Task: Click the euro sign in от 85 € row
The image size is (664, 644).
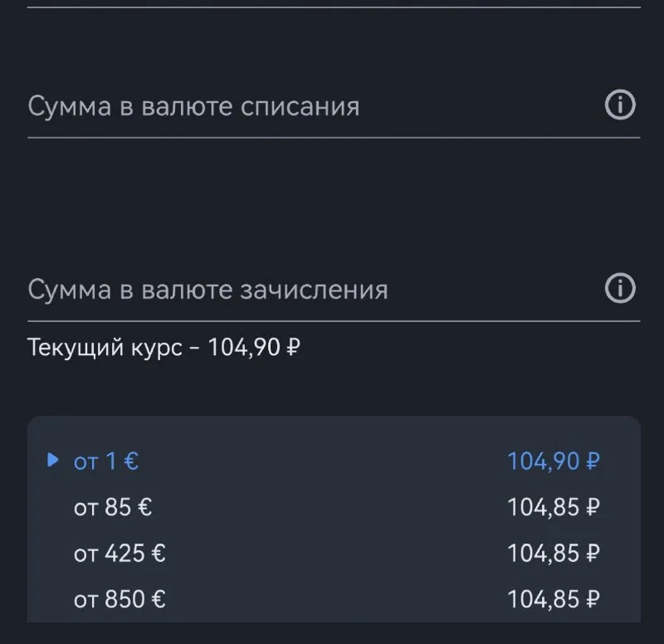Action: pyautogui.click(x=144, y=507)
